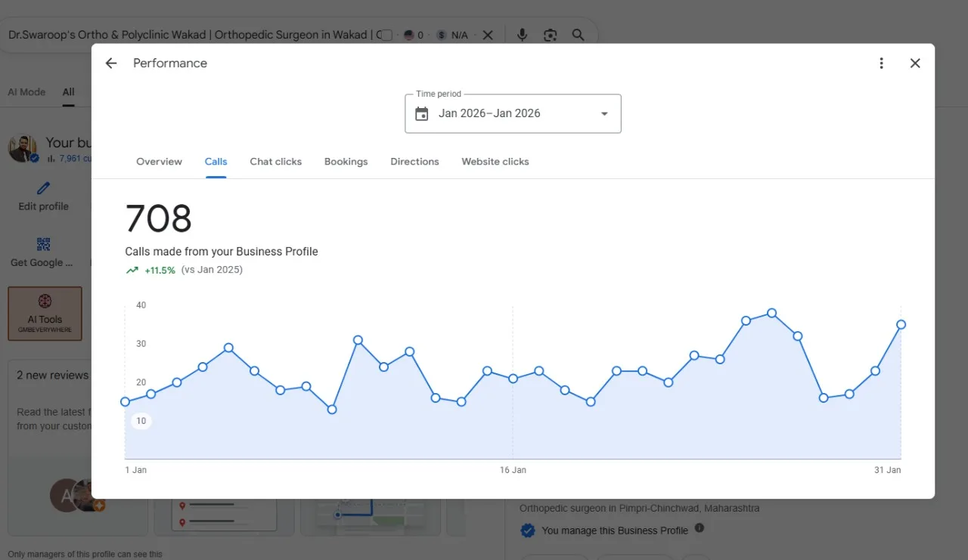
Task: Click the magnifier search icon
Action: [x=578, y=35]
